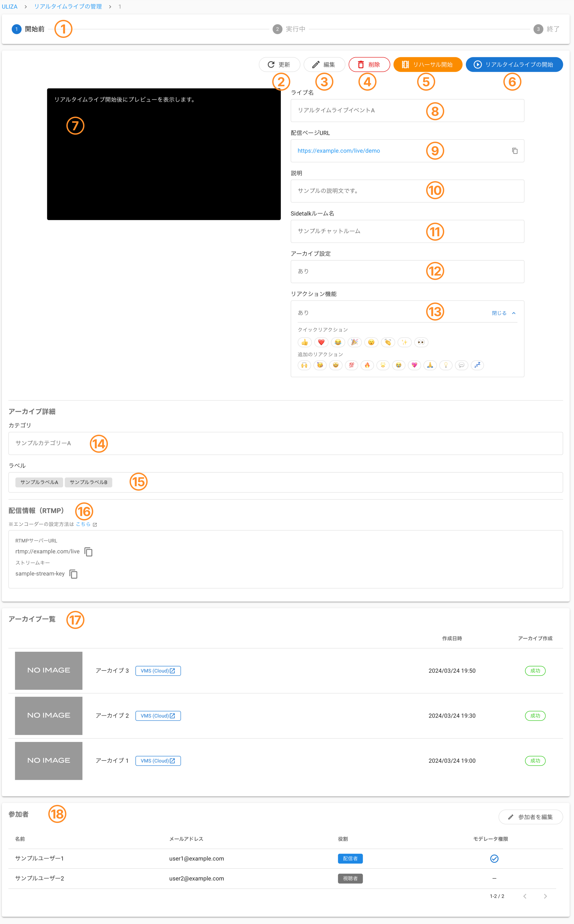Click リアルタイムライブの開始 button
Viewport: 574px width, 924px height.
(x=514, y=65)
